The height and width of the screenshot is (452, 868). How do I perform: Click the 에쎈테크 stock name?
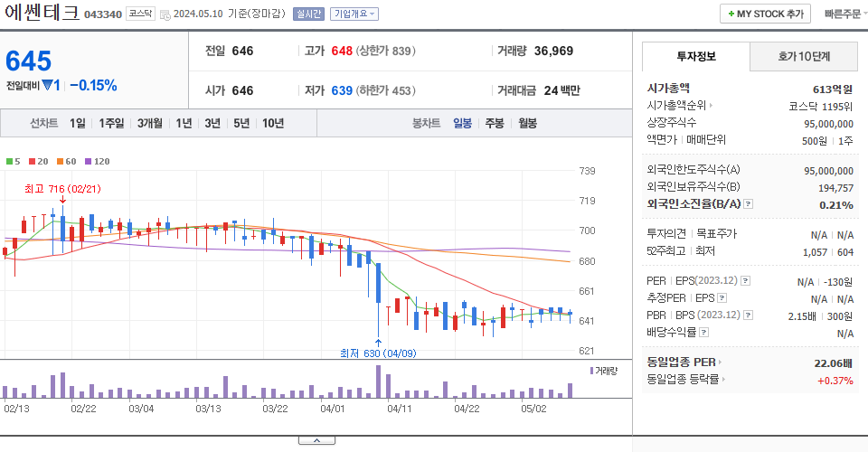point(42,13)
